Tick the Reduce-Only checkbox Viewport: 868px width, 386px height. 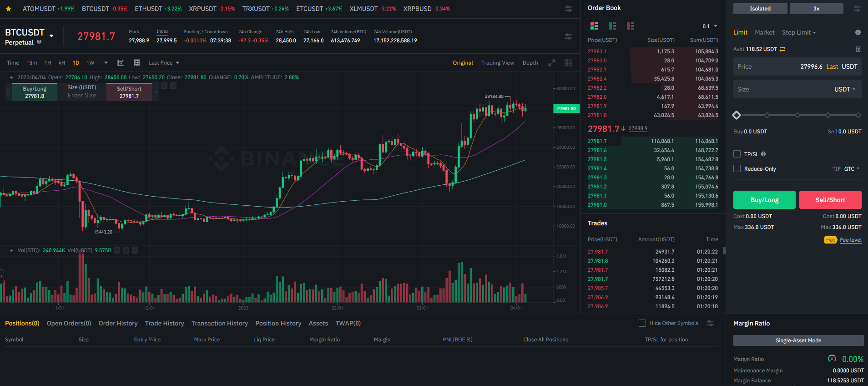(x=737, y=168)
